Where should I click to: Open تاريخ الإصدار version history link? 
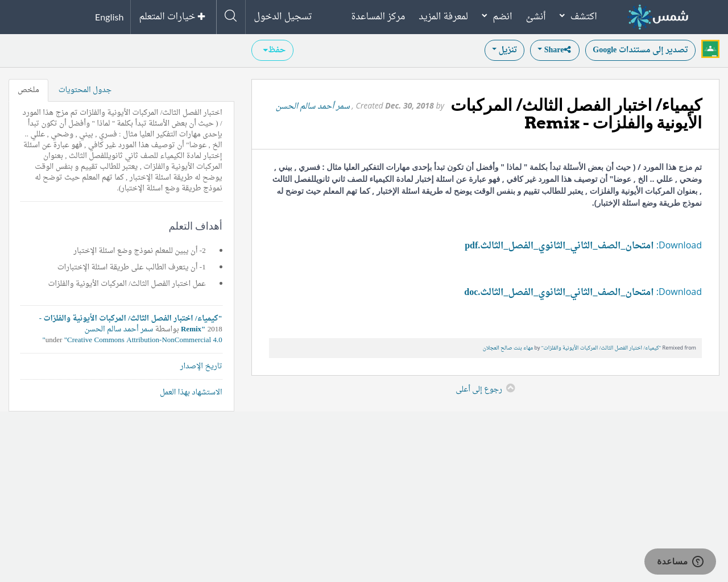click(201, 366)
